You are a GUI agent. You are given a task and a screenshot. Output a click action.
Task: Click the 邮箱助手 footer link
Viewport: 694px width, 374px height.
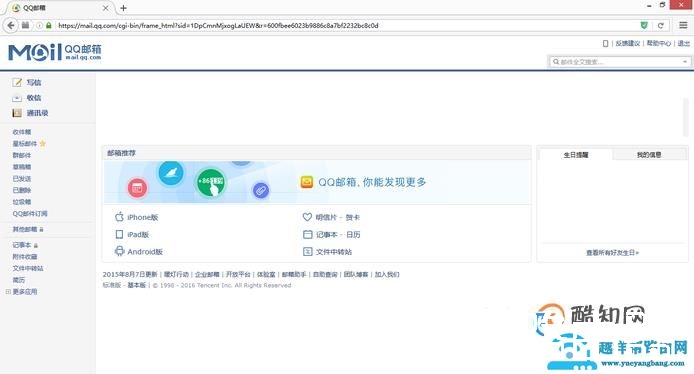click(294, 274)
